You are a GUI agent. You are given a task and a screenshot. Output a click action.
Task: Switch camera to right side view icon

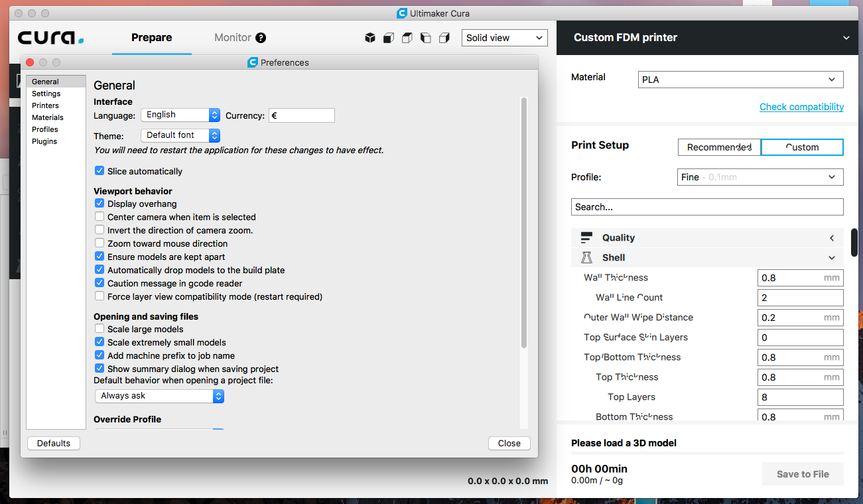(x=444, y=38)
